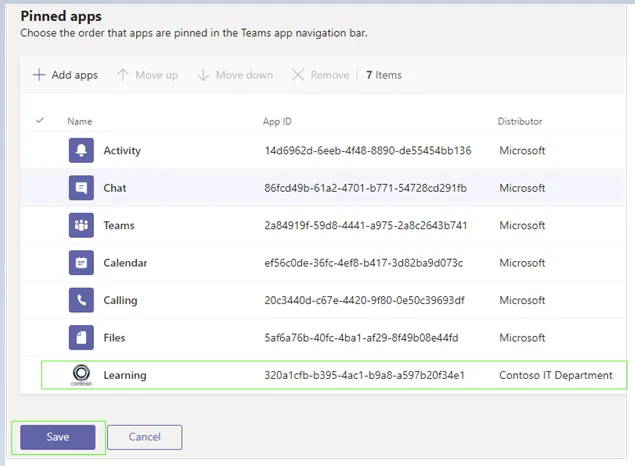Click App ID 86fcd49b-61a2-4701-b771-54728cd291fb
This screenshot has height=466, width=635.
(366, 188)
